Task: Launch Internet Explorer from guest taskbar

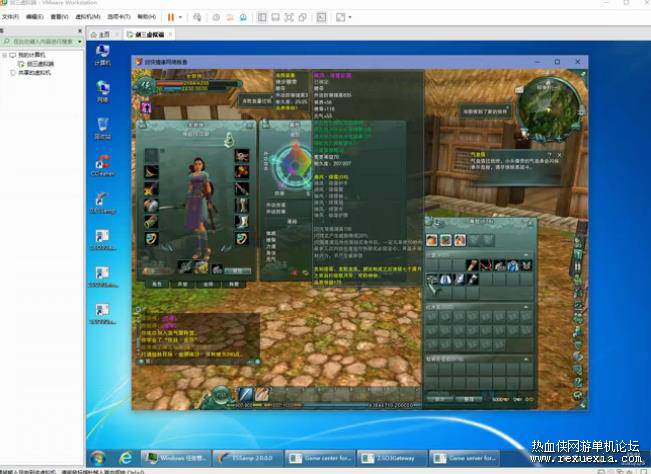Action: [x=125, y=458]
